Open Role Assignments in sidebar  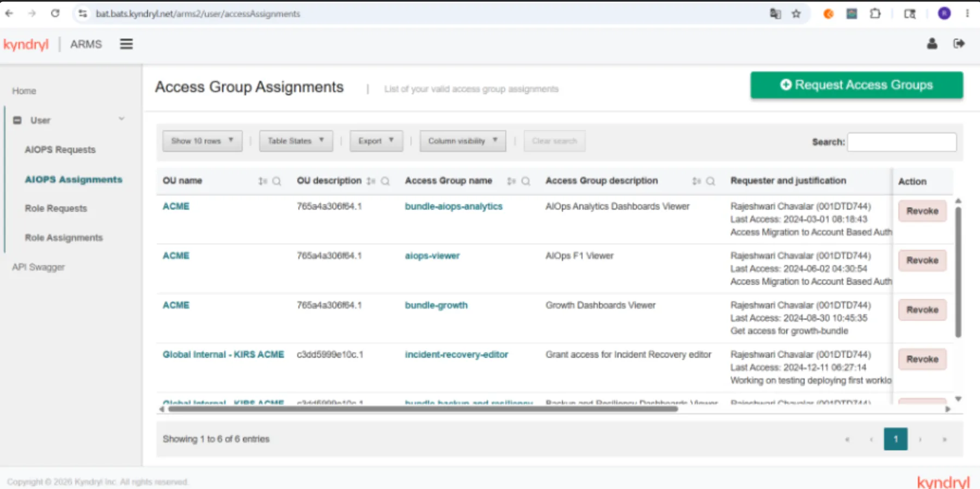pos(64,238)
